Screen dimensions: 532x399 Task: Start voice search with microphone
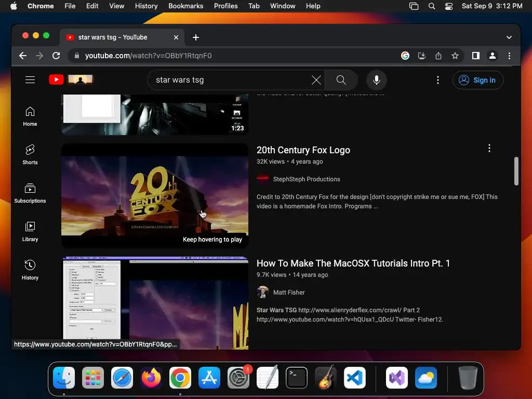click(x=377, y=80)
